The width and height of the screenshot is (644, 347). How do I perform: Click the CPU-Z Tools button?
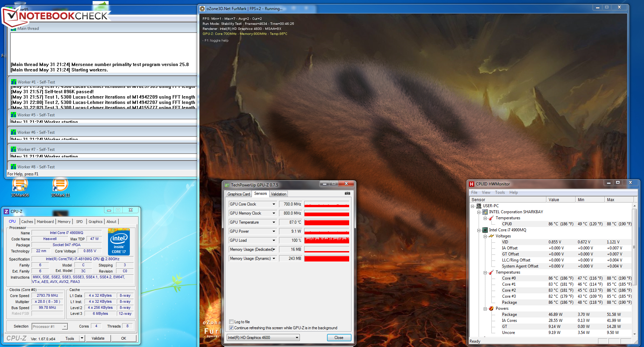(x=70, y=338)
